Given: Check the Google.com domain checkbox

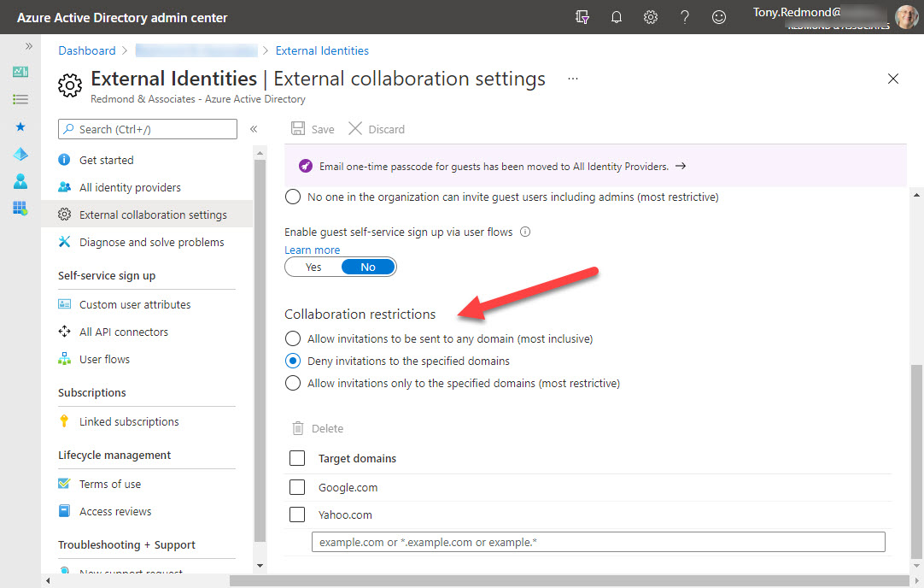Looking at the screenshot, I should [x=297, y=487].
